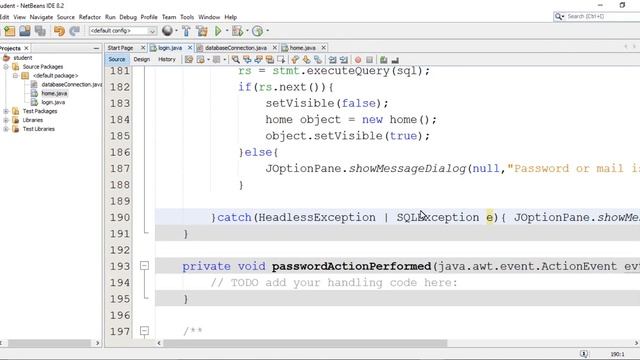Screen dimensions: 640x360
Task: Open the default config combo box
Action: pos(122,31)
